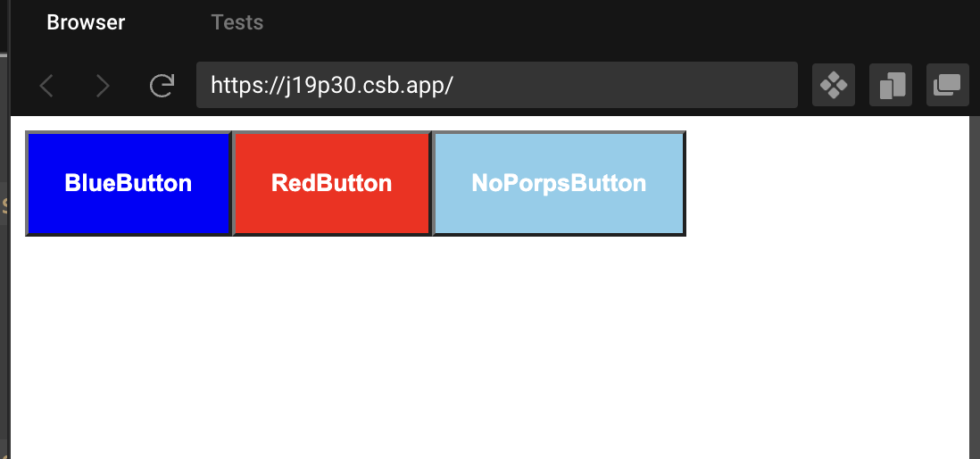Click the diamond-shaped grid icon beside the address bar
The height and width of the screenshot is (459, 980).
[x=833, y=85]
